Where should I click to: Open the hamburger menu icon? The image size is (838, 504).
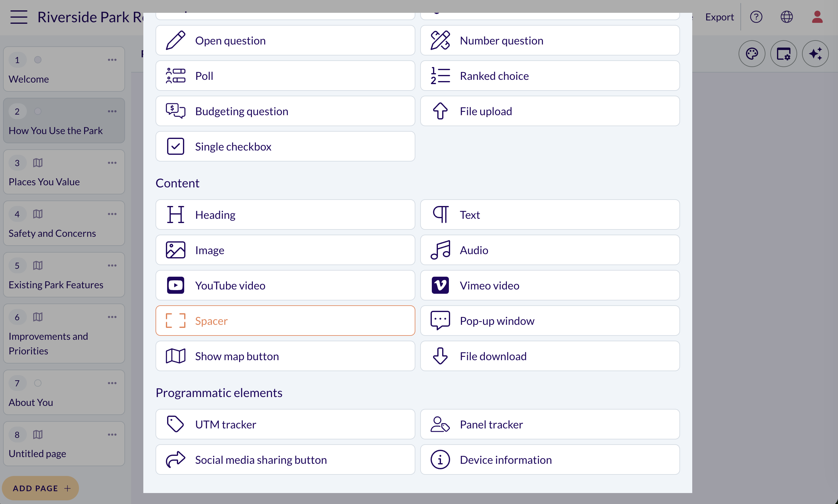[19, 17]
